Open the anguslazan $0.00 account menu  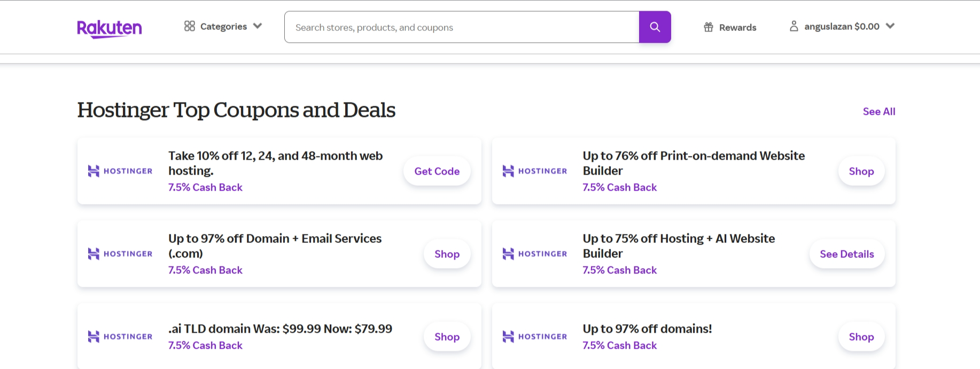tap(842, 26)
